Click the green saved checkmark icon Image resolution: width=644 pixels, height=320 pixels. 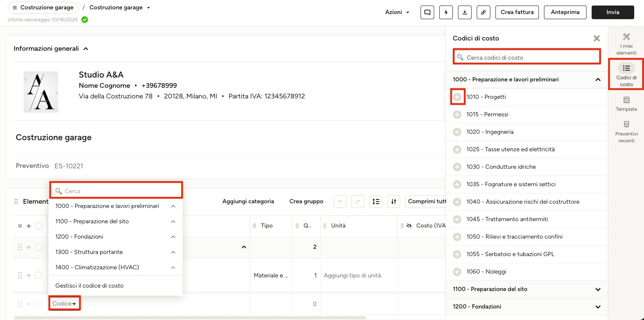[85, 20]
